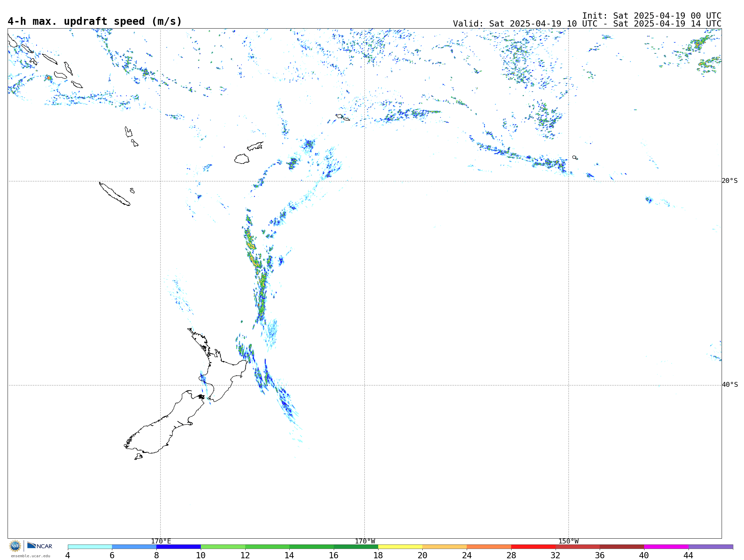Click the Valid time range text line

[587, 24]
